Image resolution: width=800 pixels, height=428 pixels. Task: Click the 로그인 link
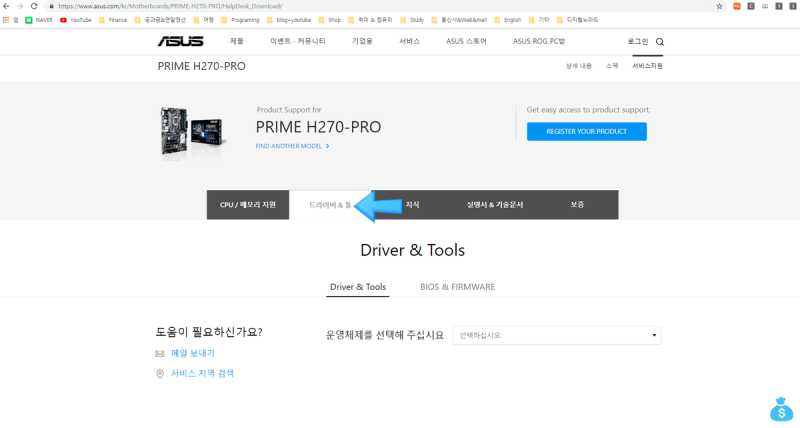(638, 41)
